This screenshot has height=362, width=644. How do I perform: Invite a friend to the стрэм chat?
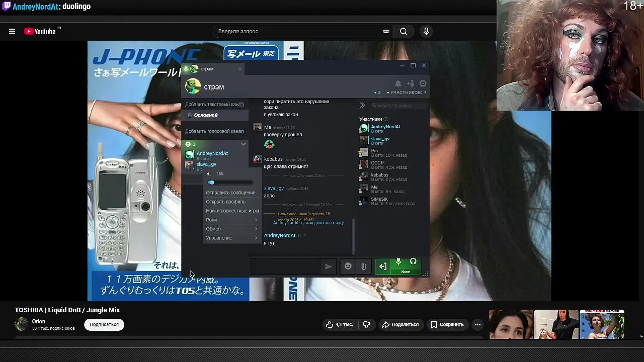(x=411, y=83)
